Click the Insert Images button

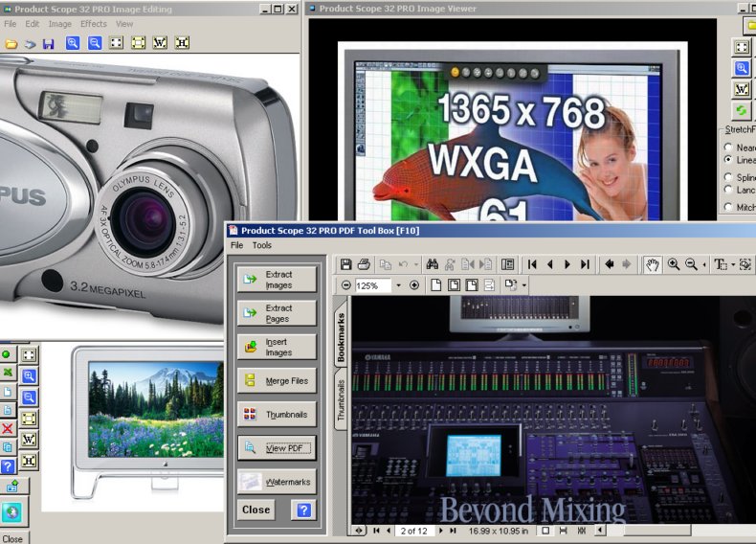point(277,347)
